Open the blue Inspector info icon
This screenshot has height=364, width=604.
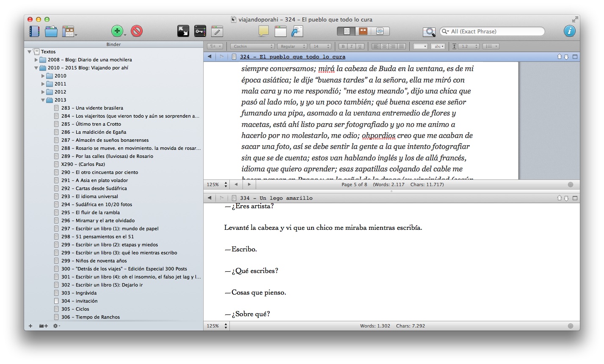point(569,31)
